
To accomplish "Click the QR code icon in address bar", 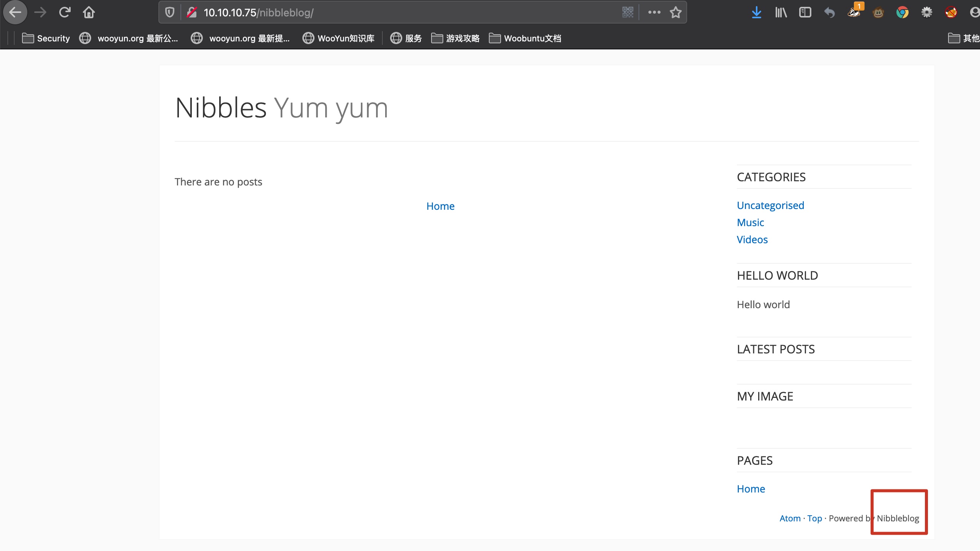I will pos(628,13).
